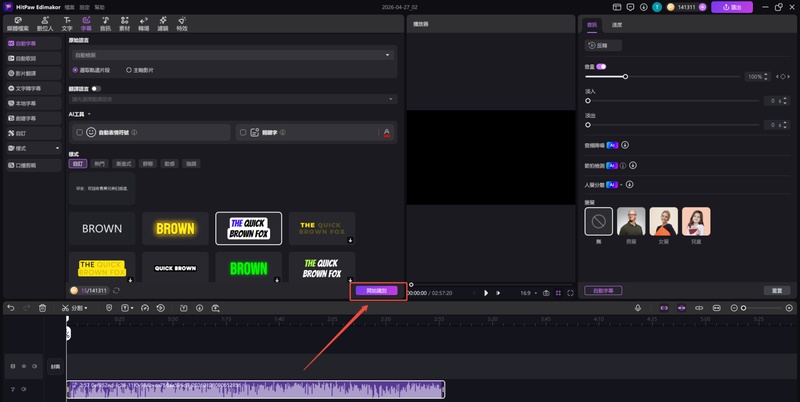This screenshot has height=402, width=800.
Task: Open the 媒體檔案 media tab
Action: pyautogui.click(x=18, y=24)
